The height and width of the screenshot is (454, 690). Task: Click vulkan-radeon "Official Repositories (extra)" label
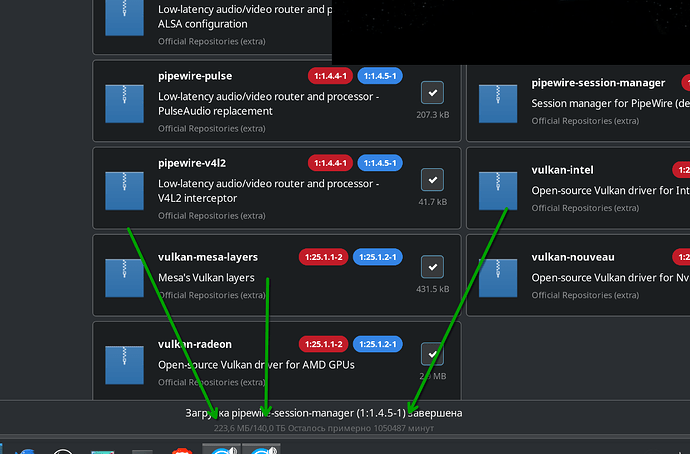click(x=212, y=382)
